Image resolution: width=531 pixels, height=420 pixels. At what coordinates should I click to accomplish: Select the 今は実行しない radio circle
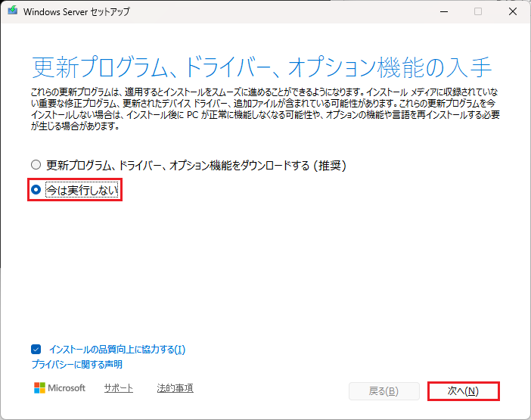[36, 190]
